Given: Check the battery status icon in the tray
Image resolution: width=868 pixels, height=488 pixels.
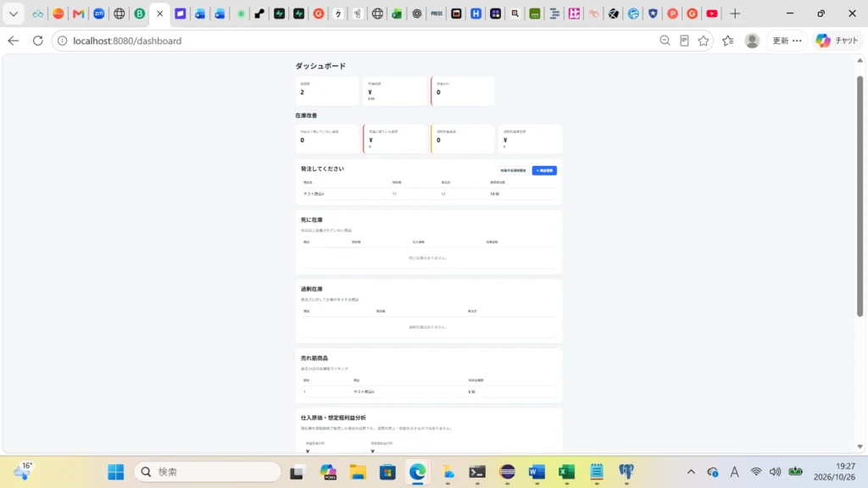Looking at the screenshot, I should (x=795, y=472).
